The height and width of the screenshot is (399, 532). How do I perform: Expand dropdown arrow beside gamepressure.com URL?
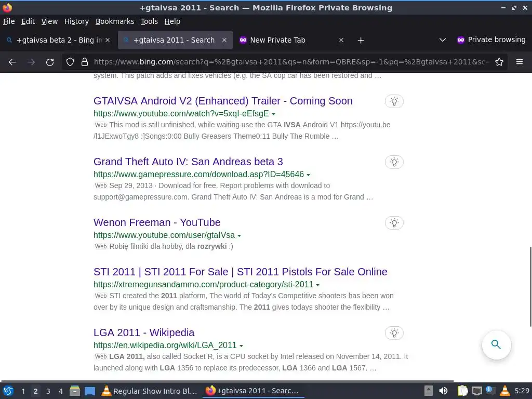pos(309,175)
